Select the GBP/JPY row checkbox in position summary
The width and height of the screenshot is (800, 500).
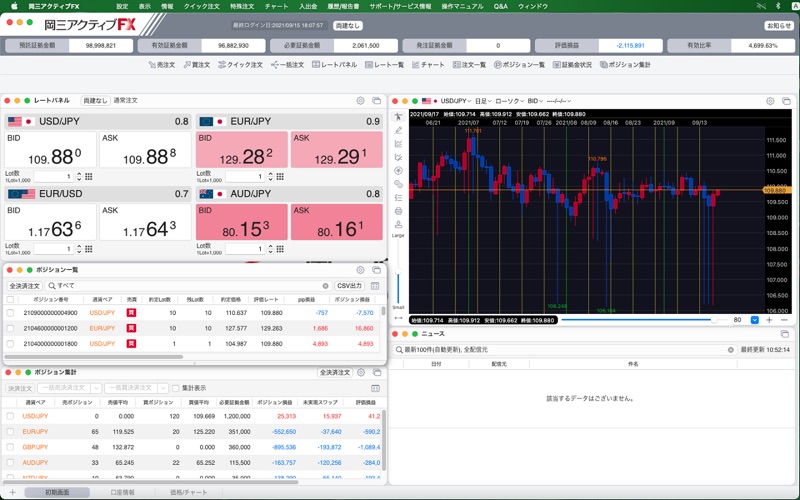[11, 447]
